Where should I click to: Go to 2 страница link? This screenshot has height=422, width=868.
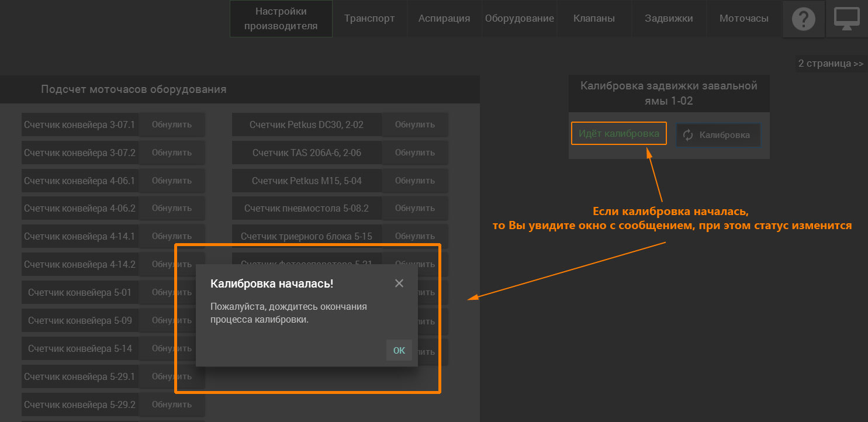(x=831, y=63)
